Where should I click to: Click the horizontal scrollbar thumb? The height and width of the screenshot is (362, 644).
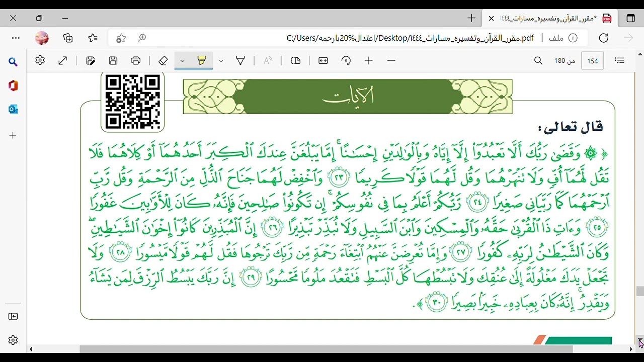tap(326, 349)
